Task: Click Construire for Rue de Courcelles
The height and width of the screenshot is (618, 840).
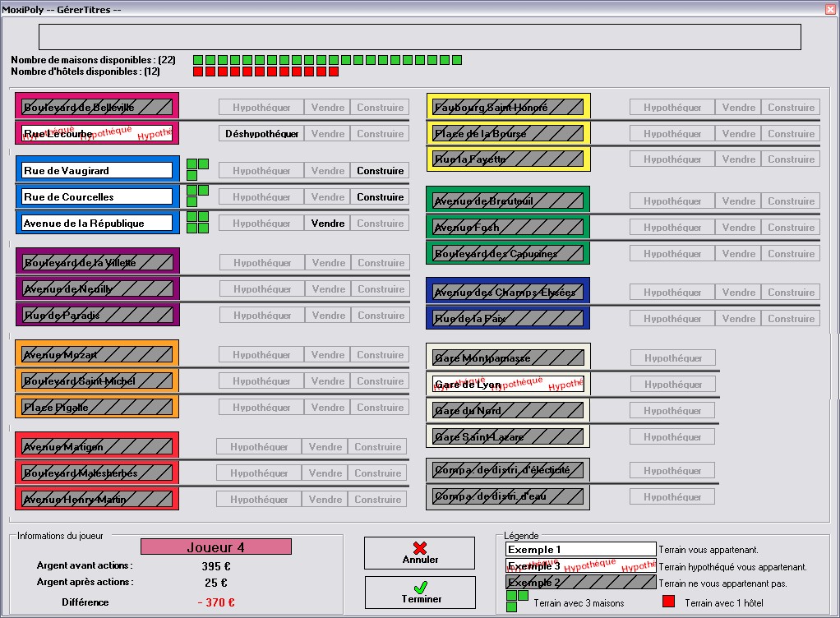Action: 381,197
